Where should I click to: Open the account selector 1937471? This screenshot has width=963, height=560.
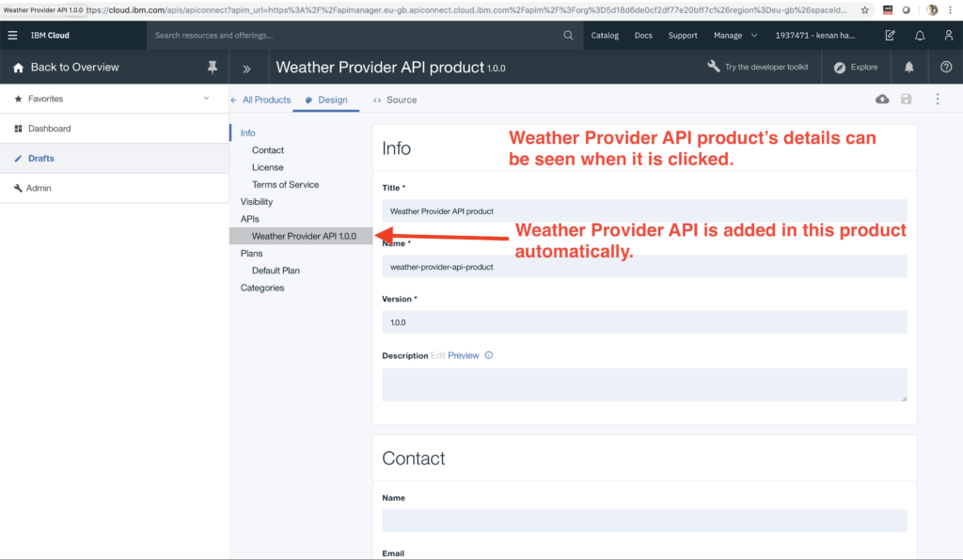click(x=815, y=36)
